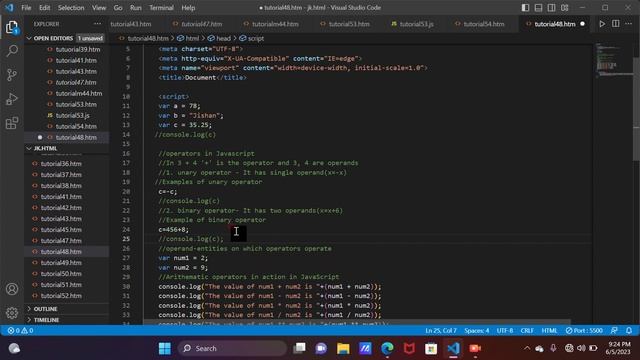Open Explorer Views and More Actions ellipsis

point(97,24)
